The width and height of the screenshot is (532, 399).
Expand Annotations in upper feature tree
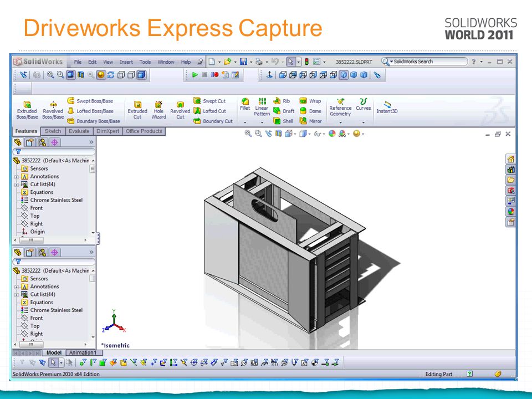coord(16,177)
